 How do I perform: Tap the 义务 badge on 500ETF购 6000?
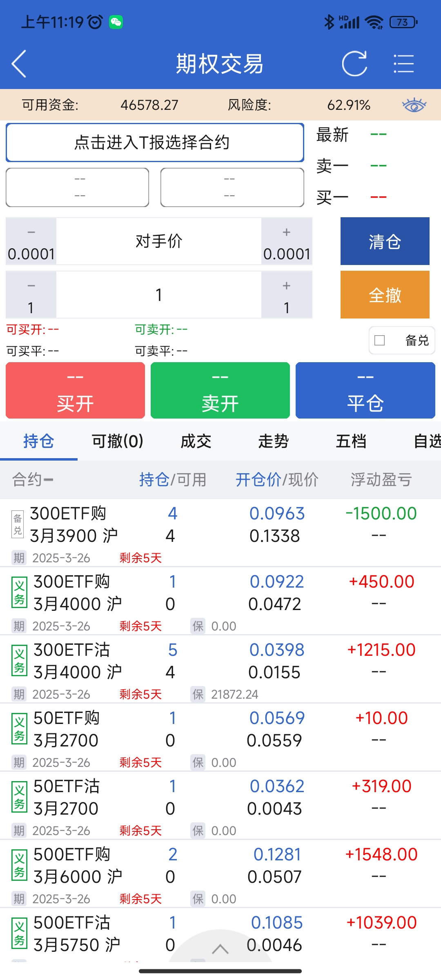19,865
